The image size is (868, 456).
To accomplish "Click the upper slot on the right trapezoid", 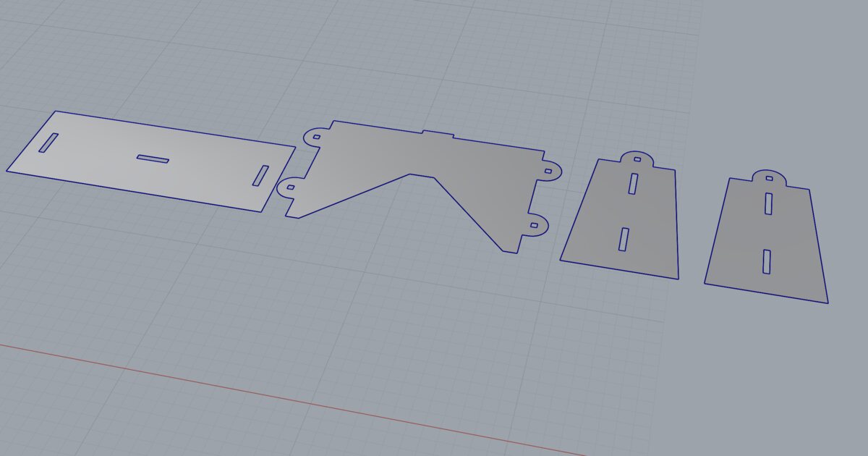I will [x=769, y=203].
